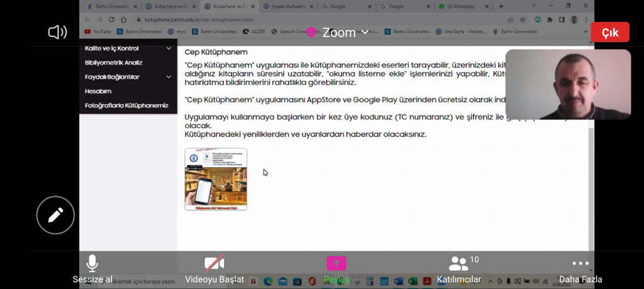
Task: Mute microphone with Sessize al
Action: pos(92,269)
